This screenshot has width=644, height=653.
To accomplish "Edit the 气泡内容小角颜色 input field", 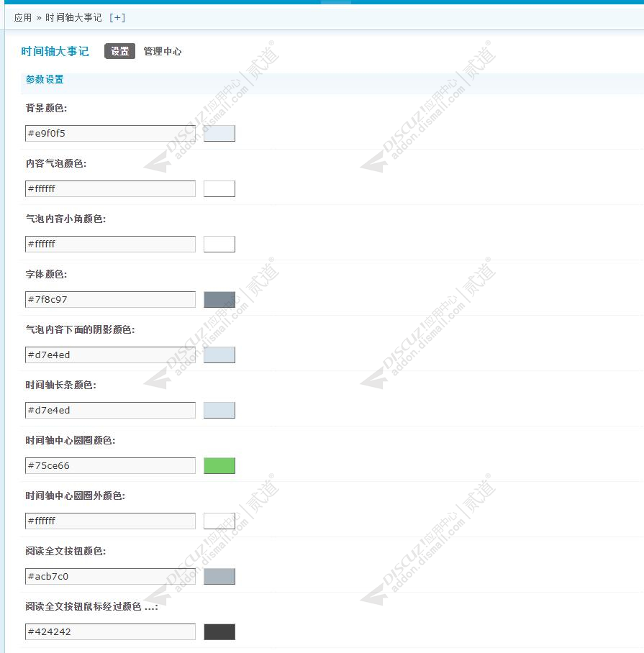I will [110, 244].
